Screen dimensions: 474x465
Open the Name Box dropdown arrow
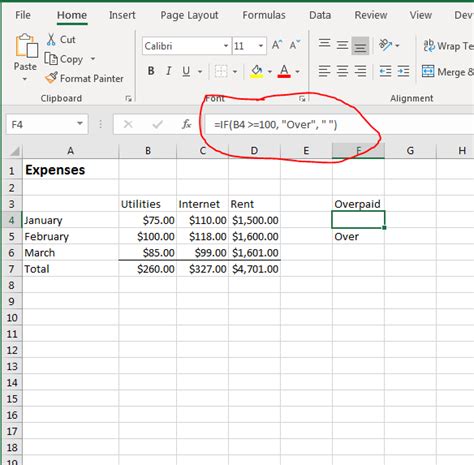pos(80,124)
